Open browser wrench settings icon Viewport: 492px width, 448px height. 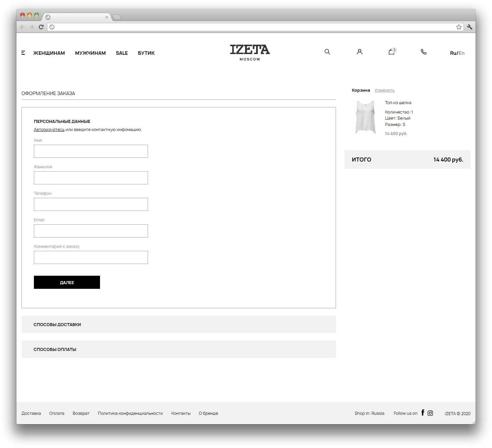[470, 27]
